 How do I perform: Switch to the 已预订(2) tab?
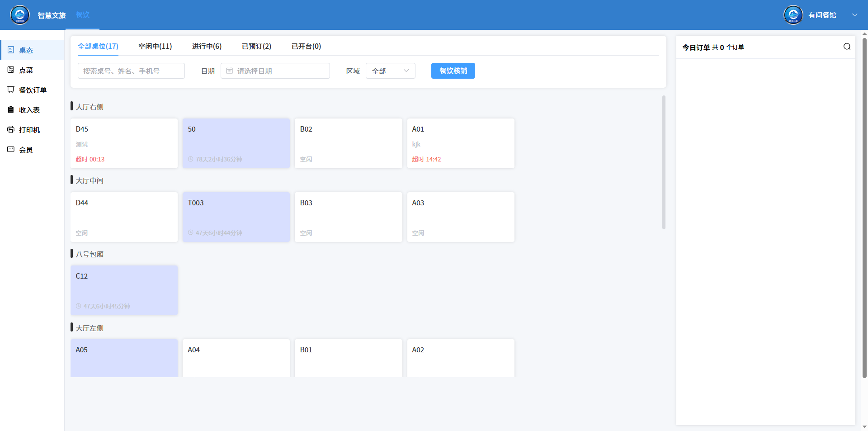256,46
